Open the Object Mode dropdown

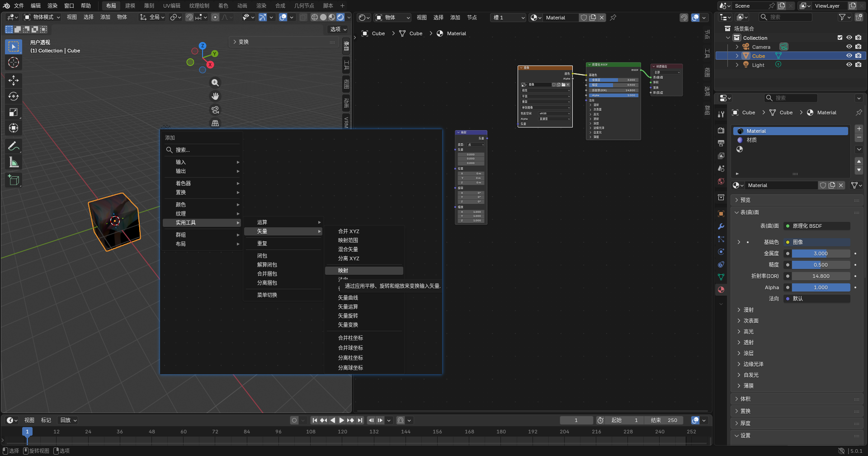[42, 17]
